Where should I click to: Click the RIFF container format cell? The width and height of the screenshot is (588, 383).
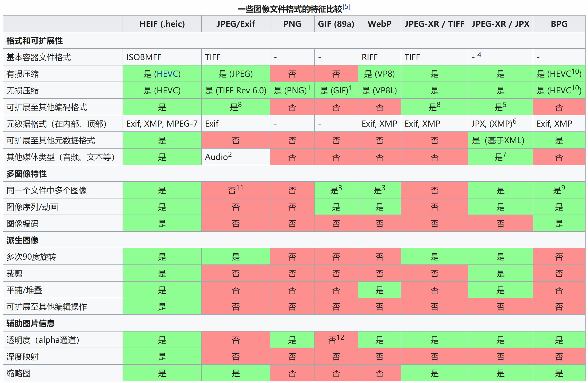click(369, 57)
